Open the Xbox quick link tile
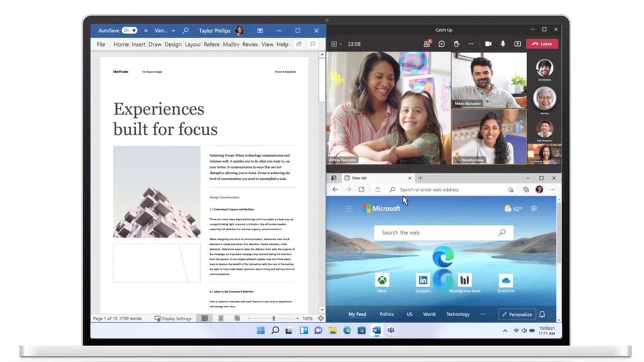Viewport: 644px width, 362px height. [382, 281]
